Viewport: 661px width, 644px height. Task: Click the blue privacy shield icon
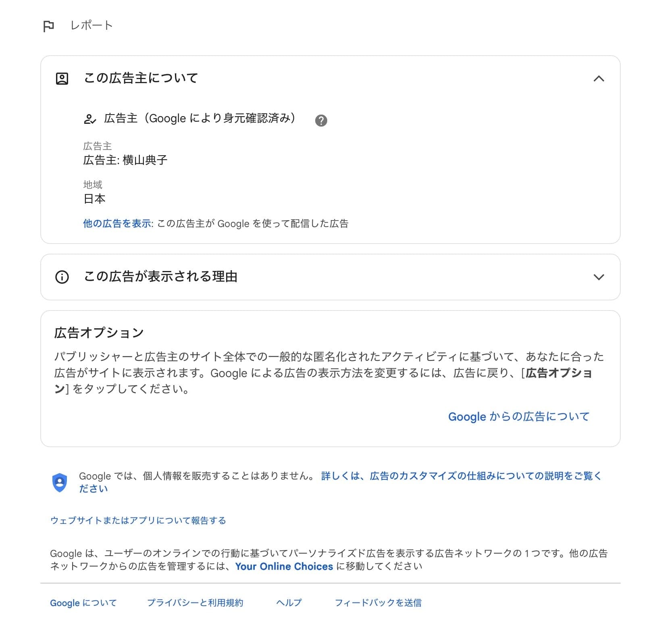[x=60, y=482]
